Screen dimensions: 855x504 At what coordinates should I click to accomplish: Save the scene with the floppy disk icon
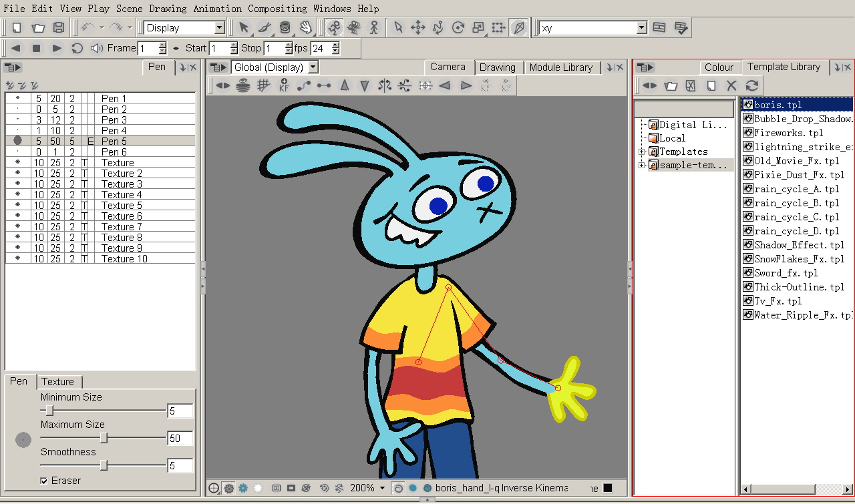pos(59,28)
